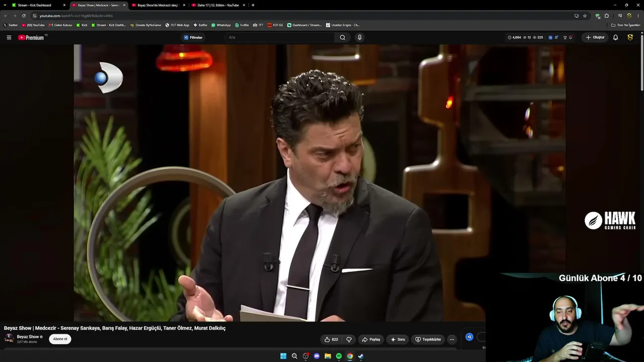Like the video with 823 likes
This screenshot has height=362, width=644.
(x=332, y=339)
